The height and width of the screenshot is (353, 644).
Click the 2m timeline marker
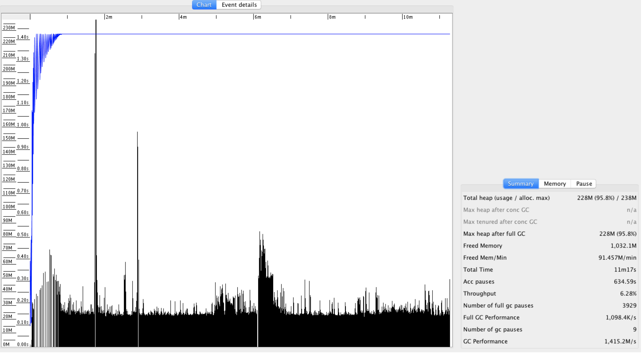pyautogui.click(x=109, y=17)
